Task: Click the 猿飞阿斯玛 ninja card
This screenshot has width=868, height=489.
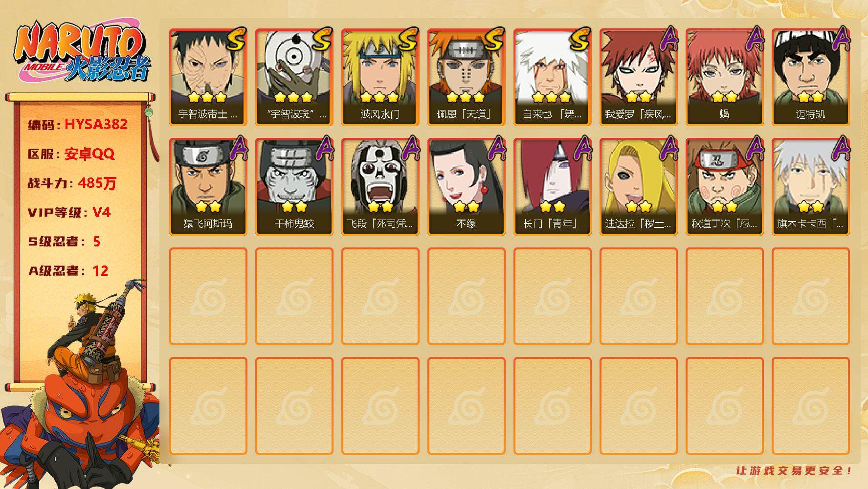Action: pyautogui.click(x=208, y=186)
